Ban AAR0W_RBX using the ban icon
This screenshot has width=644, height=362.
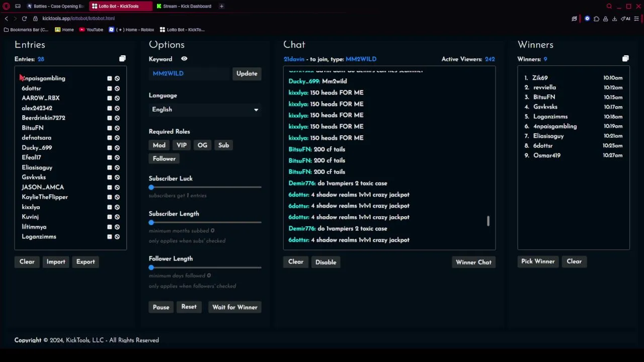(117, 98)
